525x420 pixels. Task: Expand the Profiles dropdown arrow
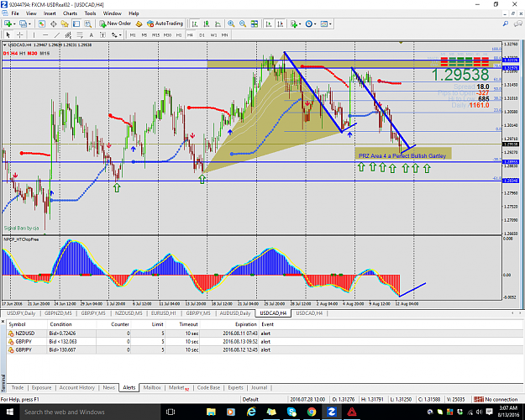pyautogui.click(x=29, y=24)
